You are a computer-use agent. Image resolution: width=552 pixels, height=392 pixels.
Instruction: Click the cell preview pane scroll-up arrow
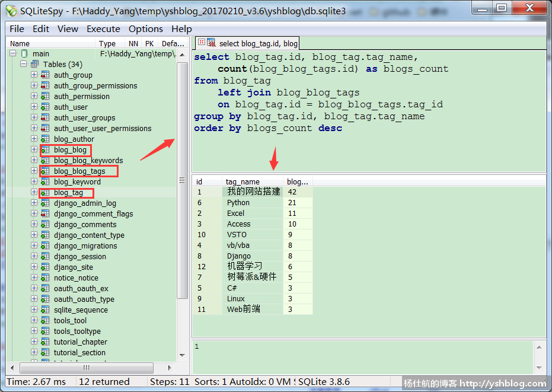[x=539, y=347]
